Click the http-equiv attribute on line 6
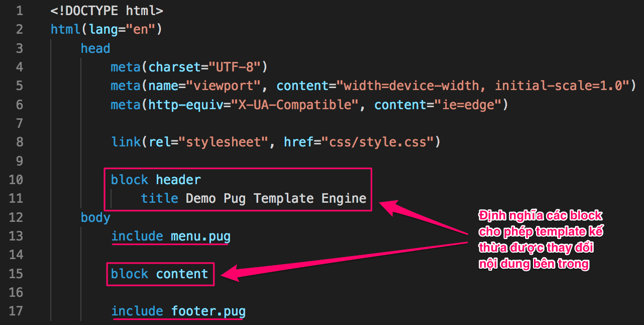644x325 pixels. point(186,105)
